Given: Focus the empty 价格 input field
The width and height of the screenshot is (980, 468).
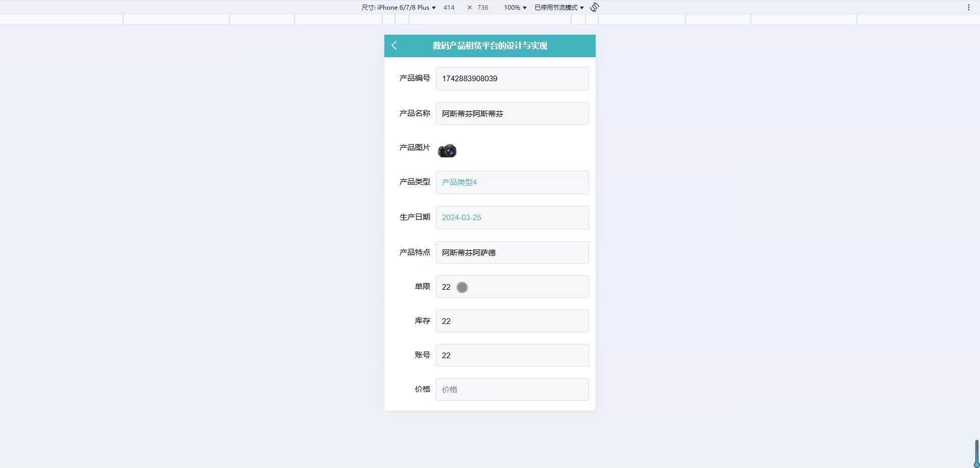Looking at the screenshot, I should pos(512,389).
